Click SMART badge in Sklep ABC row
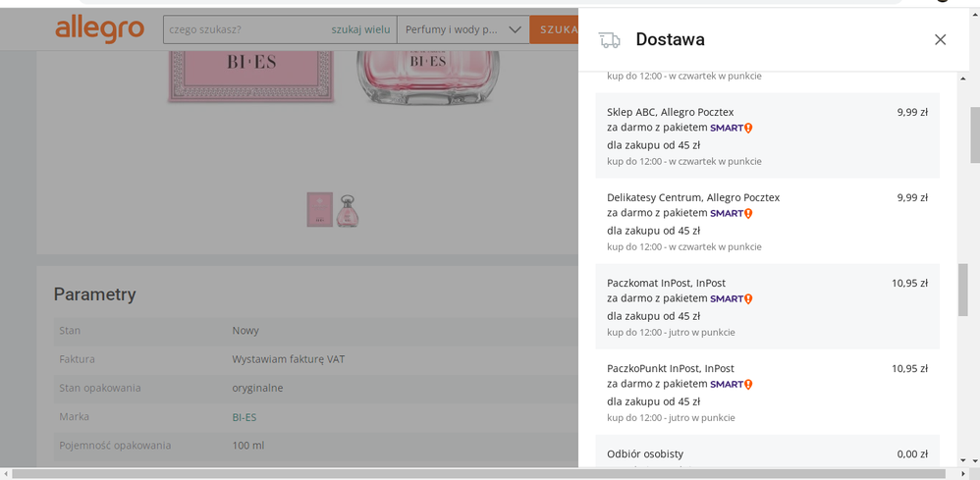Viewport: 980px width, 480px height. tap(732, 129)
